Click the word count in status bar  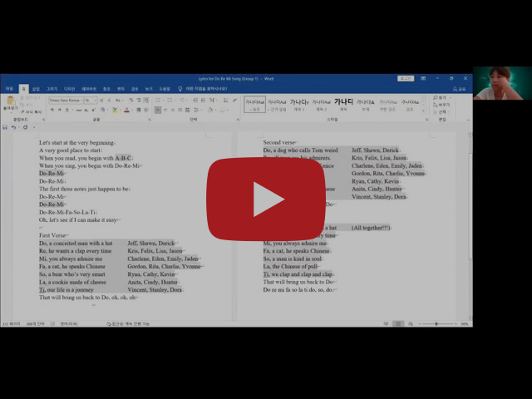coord(35,324)
